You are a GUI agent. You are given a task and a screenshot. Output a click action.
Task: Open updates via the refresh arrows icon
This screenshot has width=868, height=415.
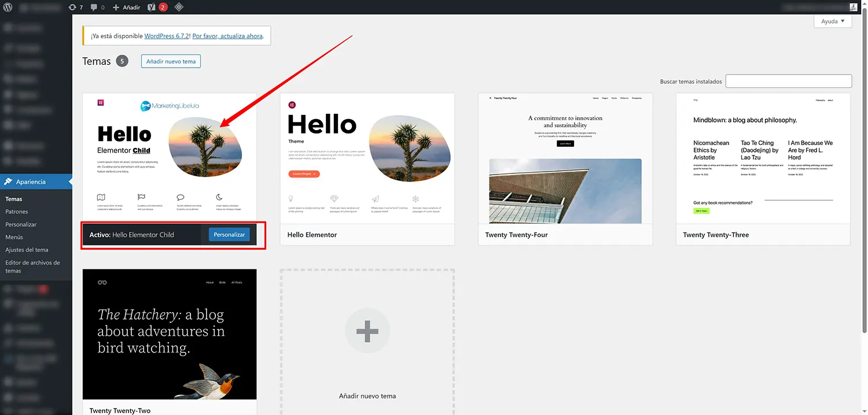(x=72, y=7)
